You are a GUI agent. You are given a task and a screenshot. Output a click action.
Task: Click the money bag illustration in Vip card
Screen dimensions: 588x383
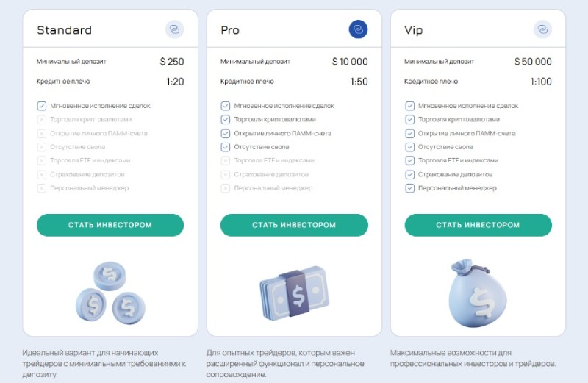pyautogui.click(x=478, y=292)
